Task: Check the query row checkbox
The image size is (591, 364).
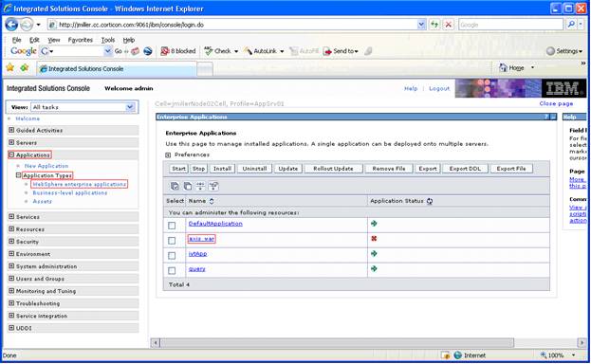Action: coord(172,270)
